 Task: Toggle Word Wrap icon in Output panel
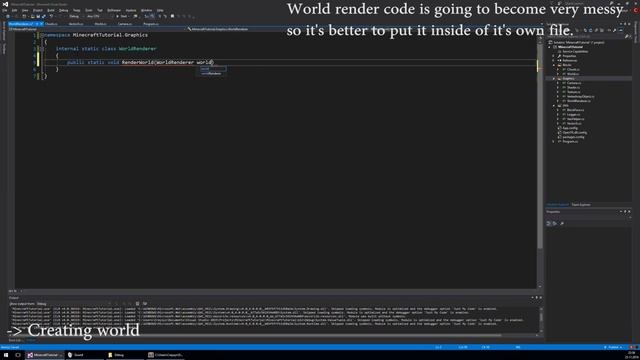(x=145, y=304)
